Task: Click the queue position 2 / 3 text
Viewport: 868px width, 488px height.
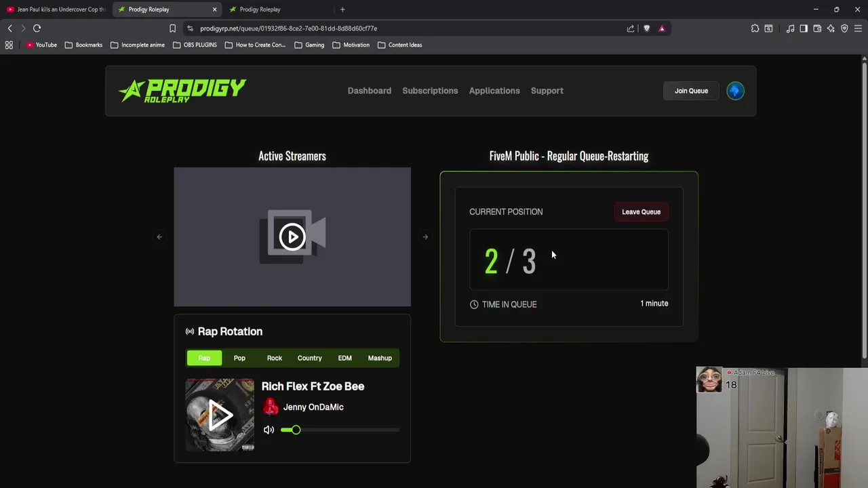Action: pyautogui.click(x=511, y=262)
